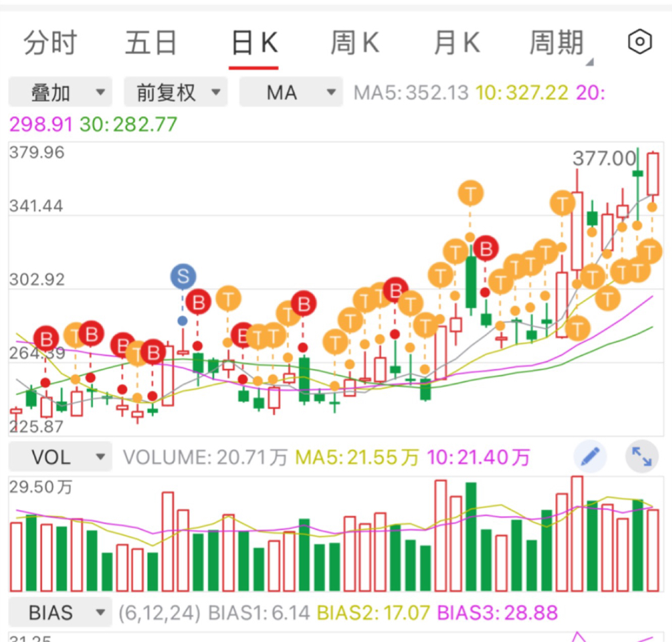The height and width of the screenshot is (642, 672).
Task: Open the VOL indicator dropdown
Action: click(60, 457)
